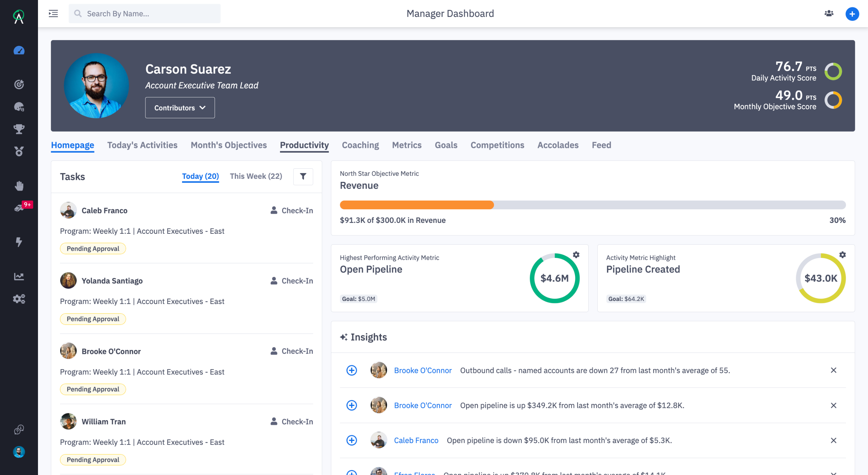Expand Caleb Franco open pipeline insight
The width and height of the screenshot is (868, 475).
pos(352,440)
